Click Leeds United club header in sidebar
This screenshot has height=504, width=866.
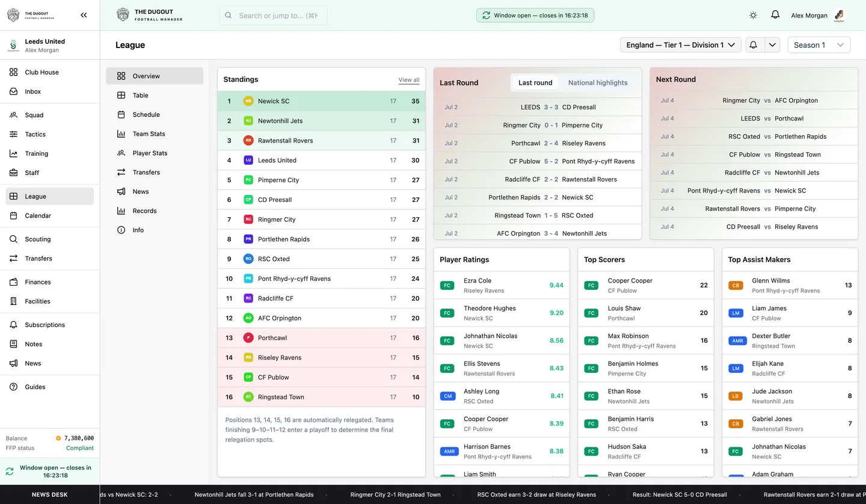coord(50,45)
